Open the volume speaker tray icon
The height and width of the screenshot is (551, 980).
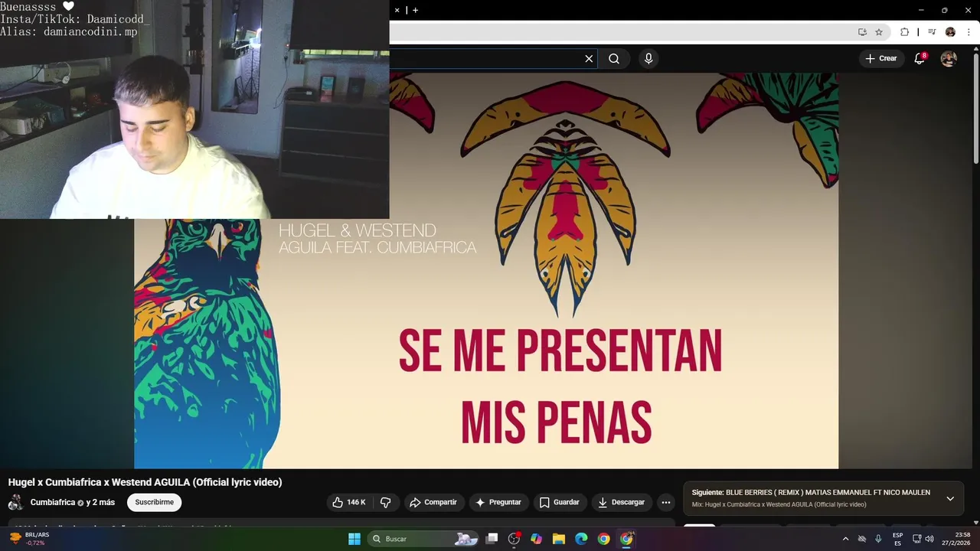coord(929,539)
